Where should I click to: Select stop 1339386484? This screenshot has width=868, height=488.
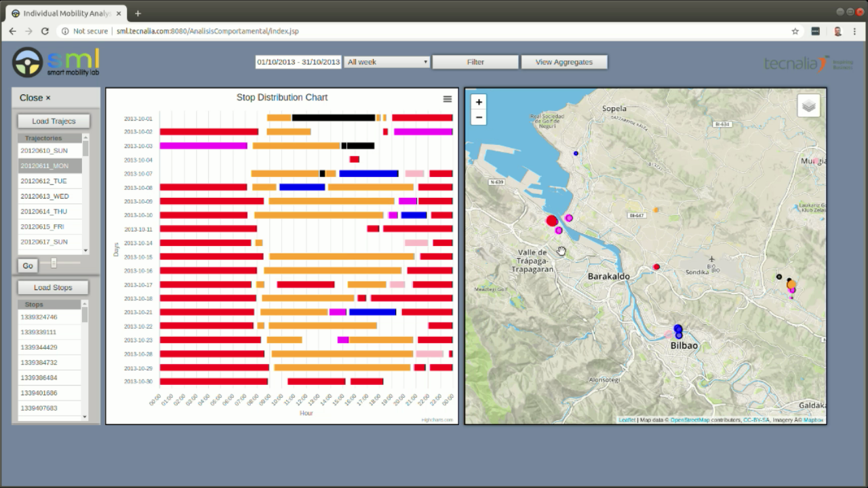(50, 378)
